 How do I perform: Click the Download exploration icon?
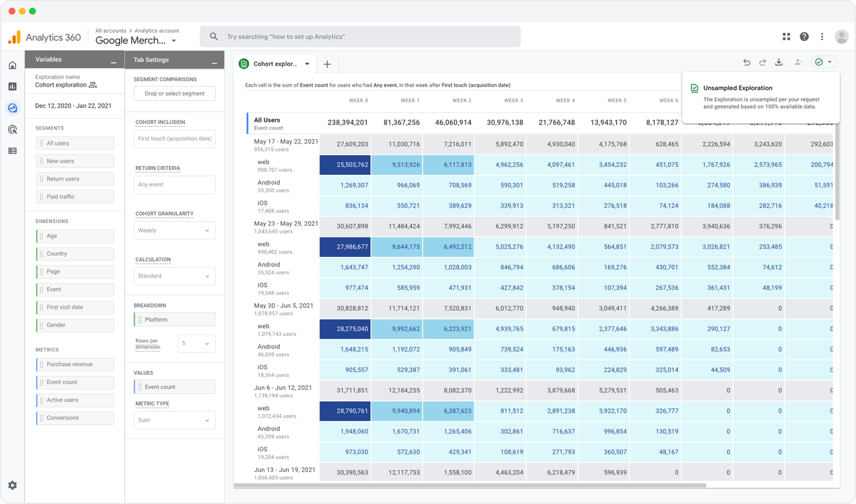[x=779, y=63]
